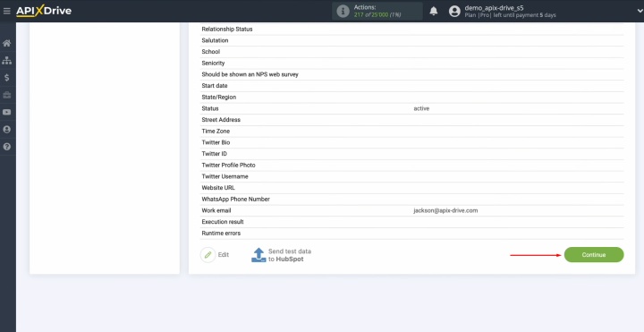Image resolution: width=644 pixels, height=332 pixels.
Task: Select the Work email label
Action: point(216,210)
